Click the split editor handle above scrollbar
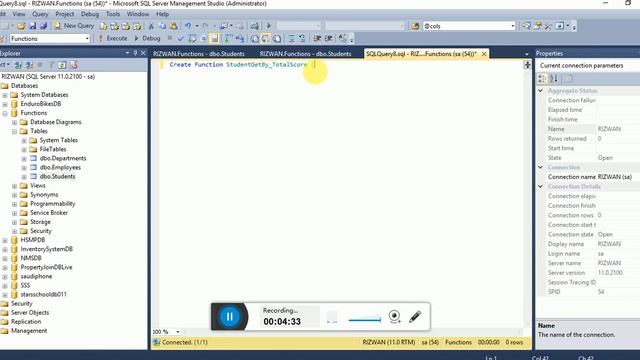The image size is (640, 360). coord(527,64)
